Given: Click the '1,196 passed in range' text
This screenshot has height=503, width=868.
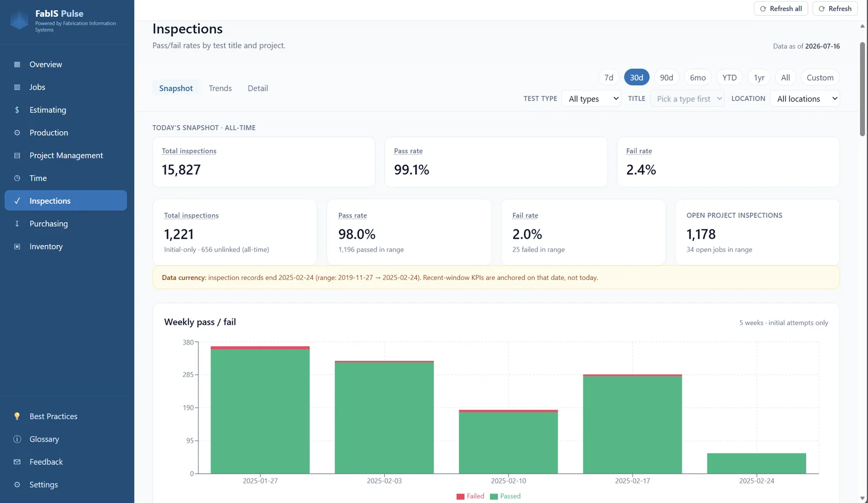Looking at the screenshot, I should 371,250.
